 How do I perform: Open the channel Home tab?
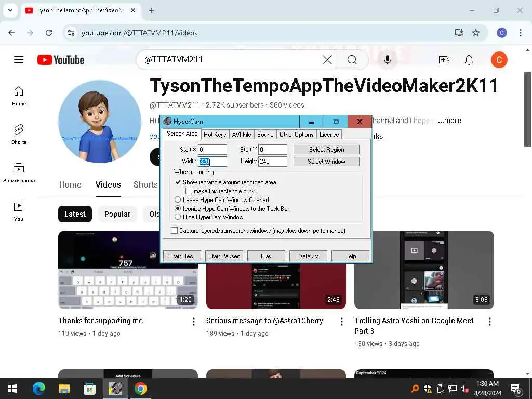click(70, 184)
